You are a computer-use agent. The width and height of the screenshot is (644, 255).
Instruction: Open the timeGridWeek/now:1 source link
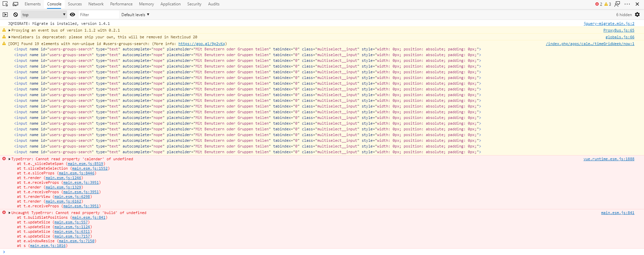(590, 44)
